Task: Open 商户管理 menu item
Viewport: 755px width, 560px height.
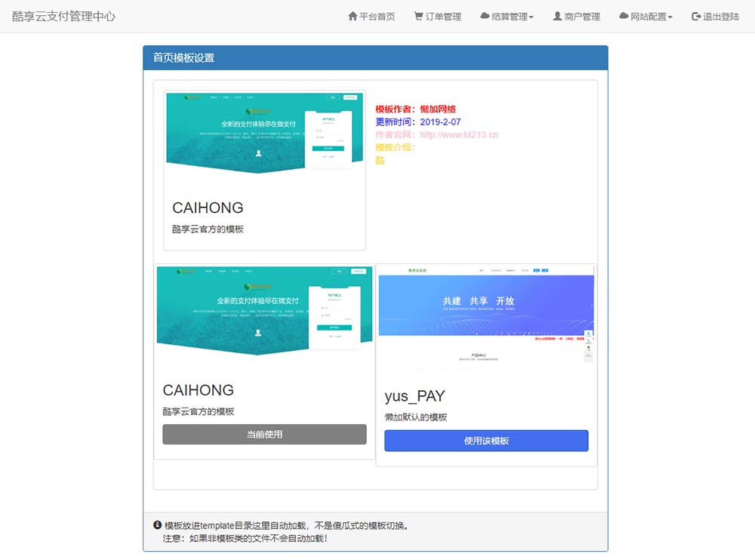Action: click(x=576, y=17)
